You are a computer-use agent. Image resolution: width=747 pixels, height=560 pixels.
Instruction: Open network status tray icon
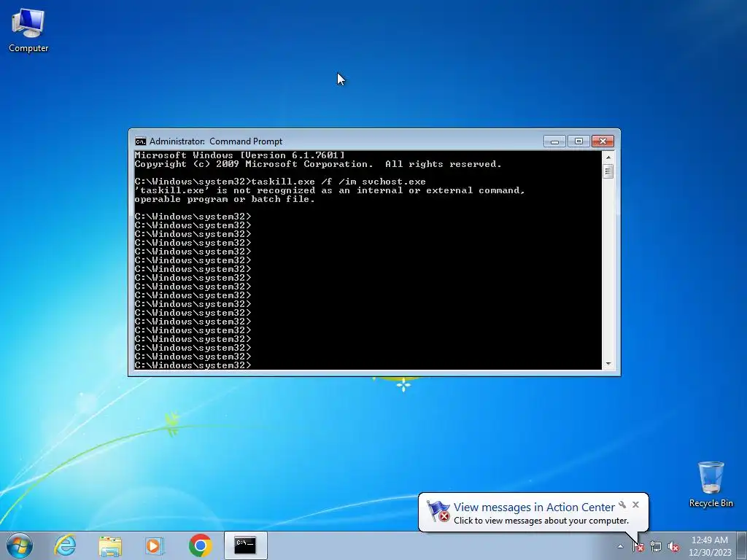[x=656, y=547]
